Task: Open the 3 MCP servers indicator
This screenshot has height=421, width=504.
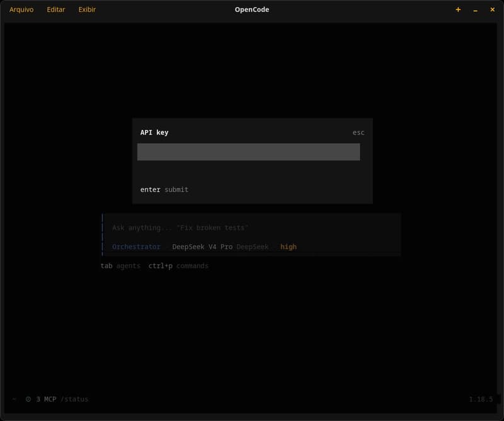Action: [46, 399]
